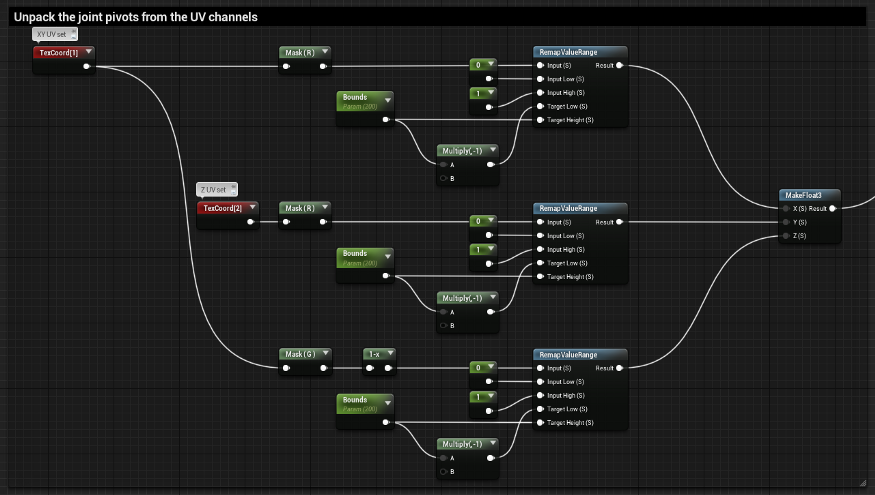Click 'XY UV set' comment bubble text
Screen dimensions: 875x495
[51, 34]
